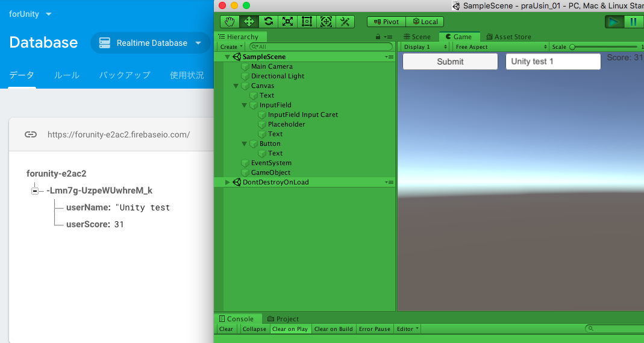This screenshot has height=343, width=644.
Task: Select EventSystem in Hierarchy
Action: point(271,163)
